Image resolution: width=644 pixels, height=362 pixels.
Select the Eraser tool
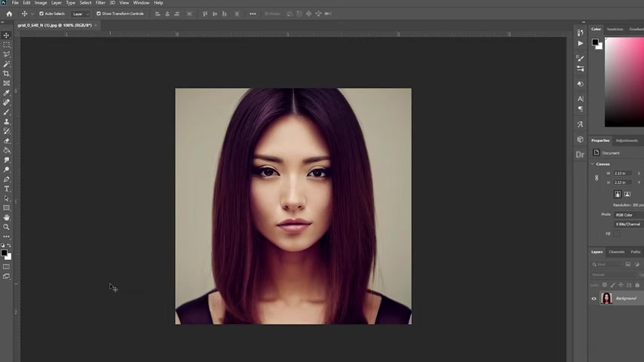coord(7,141)
